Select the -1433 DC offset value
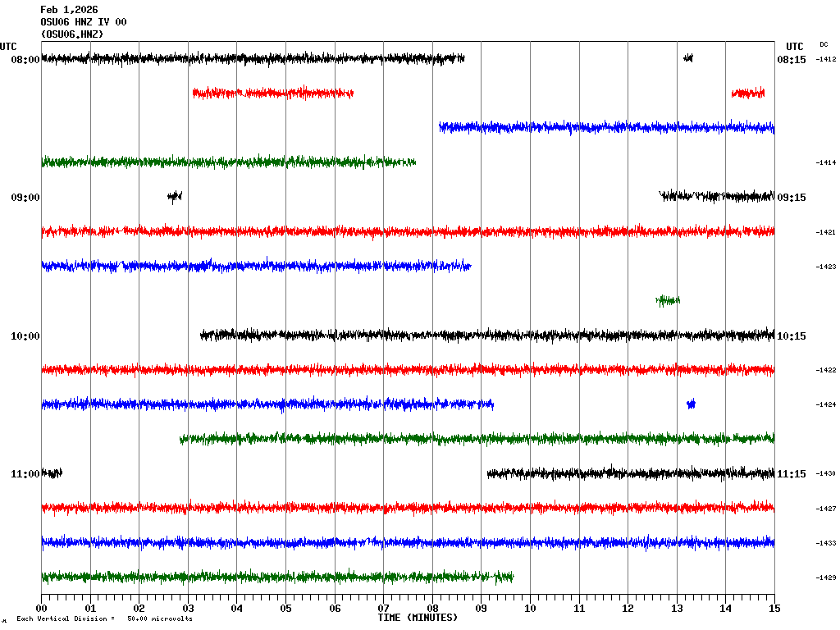 click(826, 543)
